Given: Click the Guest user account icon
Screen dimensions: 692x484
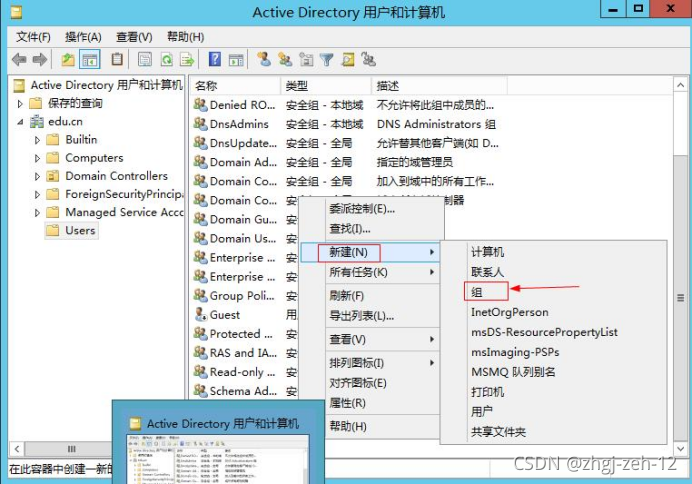Looking at the screenshot, I should (200, 315).
